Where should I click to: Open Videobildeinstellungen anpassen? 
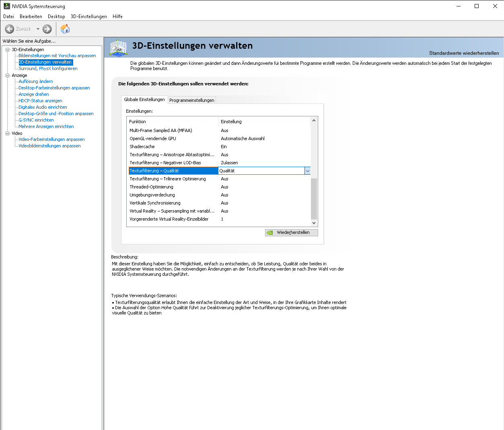49,146
